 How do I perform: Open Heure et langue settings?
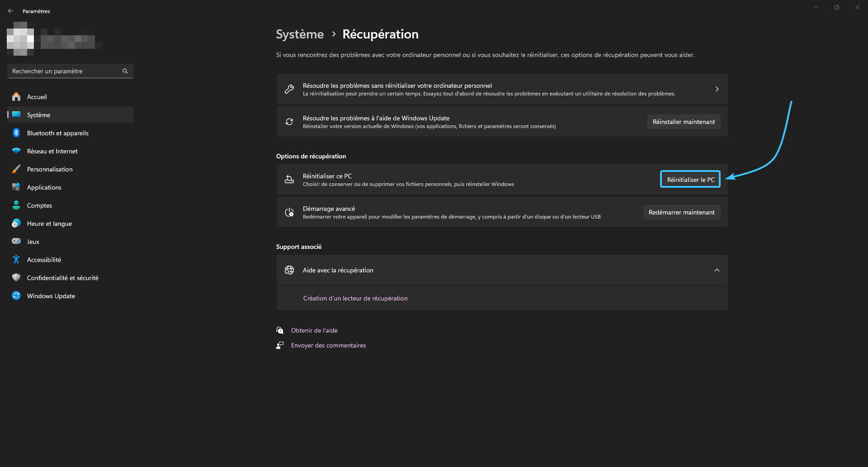(49, 224)
